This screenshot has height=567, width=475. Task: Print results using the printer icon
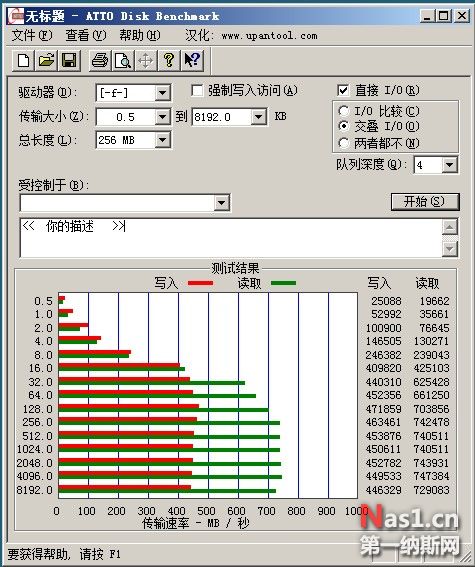100,60
